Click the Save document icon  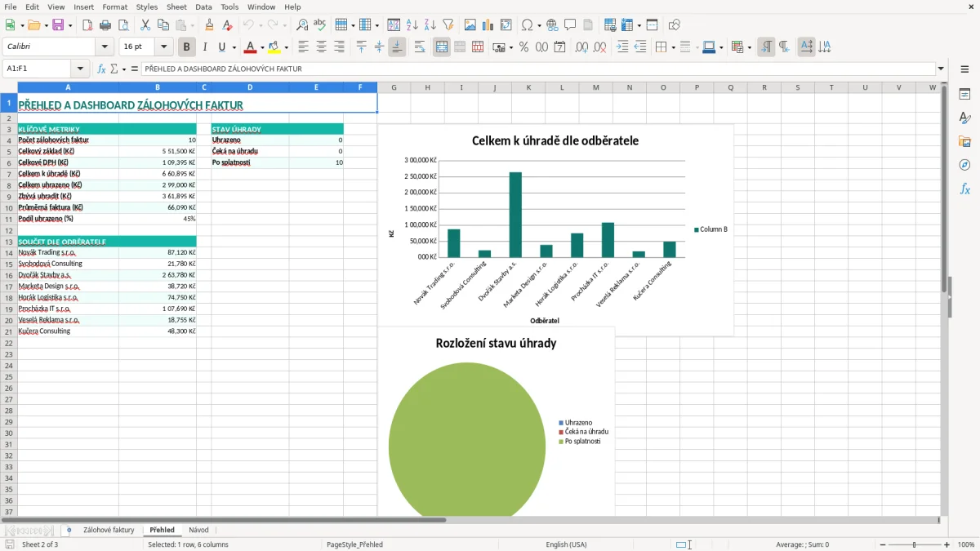click(x=58, y=25)
